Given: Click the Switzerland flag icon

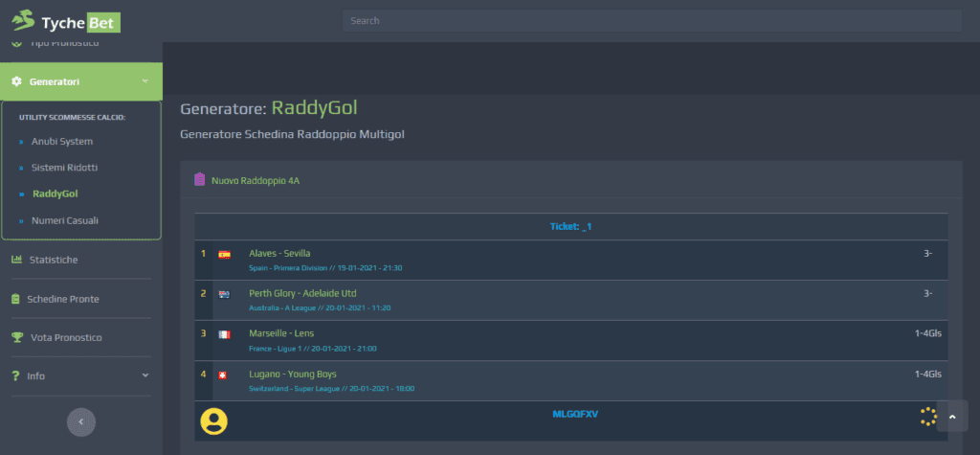Looking at the screenshot, I should click(x=222, y=375).
